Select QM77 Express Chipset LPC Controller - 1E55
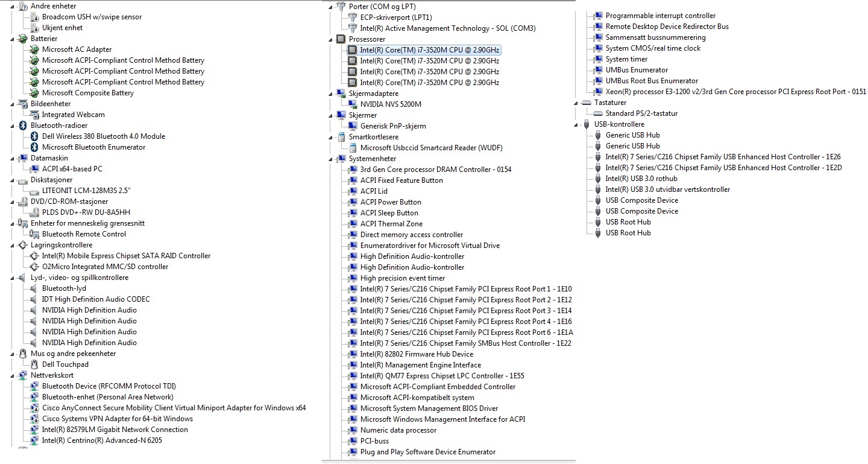Screen dimensions: 868x464 pos(442,376)
